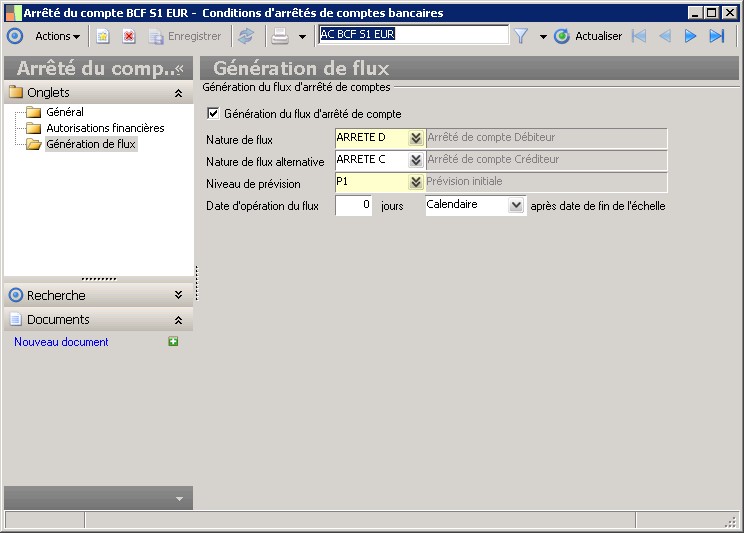The image size is (744, 533).
Task: Click the Recherche blue circle icon
Action: tap(16, 295)
